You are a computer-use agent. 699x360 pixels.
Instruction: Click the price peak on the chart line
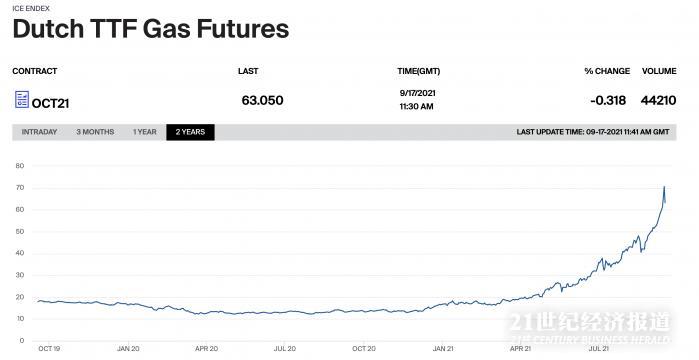coord(664,187)
